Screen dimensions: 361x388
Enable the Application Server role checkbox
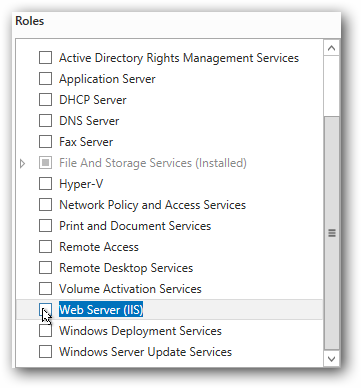point(45,79)
